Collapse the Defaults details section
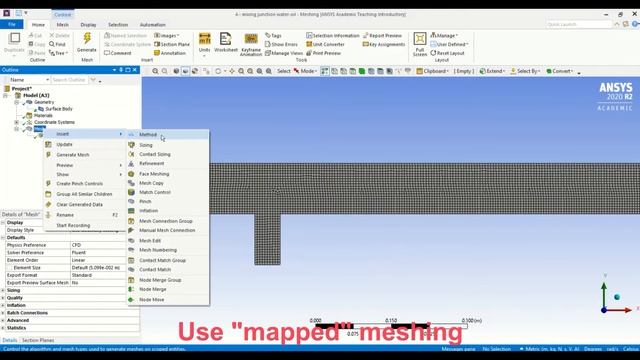The width and height of the screenshot is (640, 360). point(3,238)
